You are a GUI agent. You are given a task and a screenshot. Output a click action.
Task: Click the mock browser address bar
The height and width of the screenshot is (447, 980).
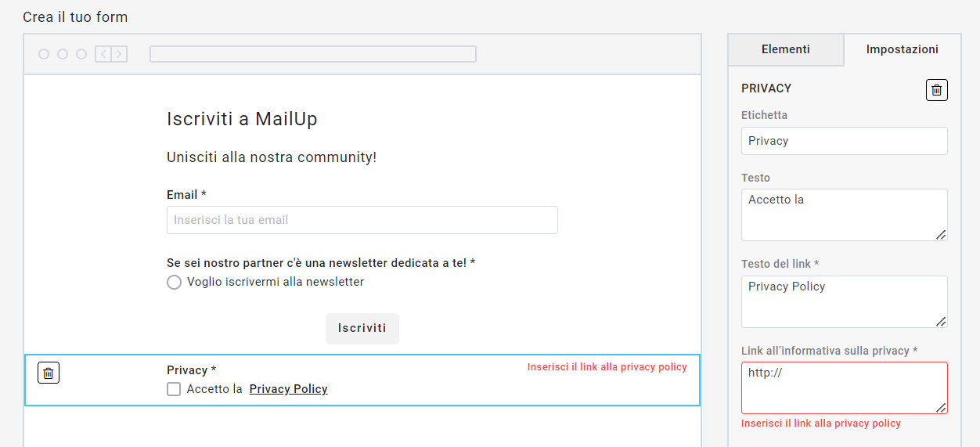tap(313, 54)
